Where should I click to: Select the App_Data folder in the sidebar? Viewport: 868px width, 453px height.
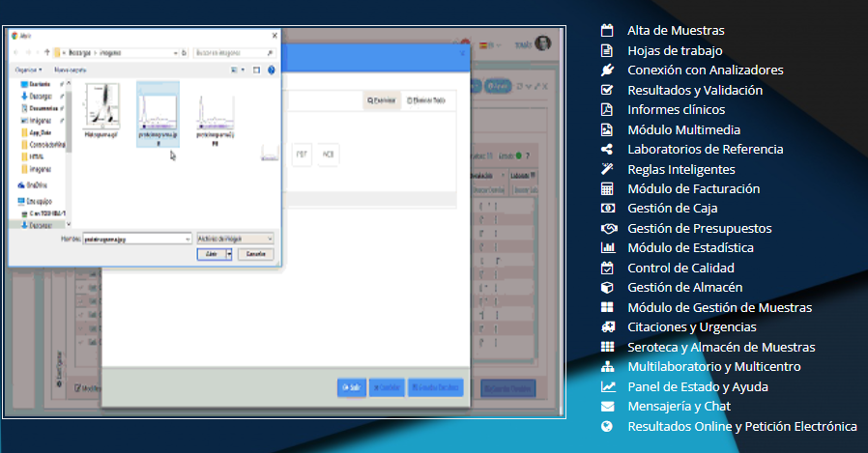(x=36, y=132)
